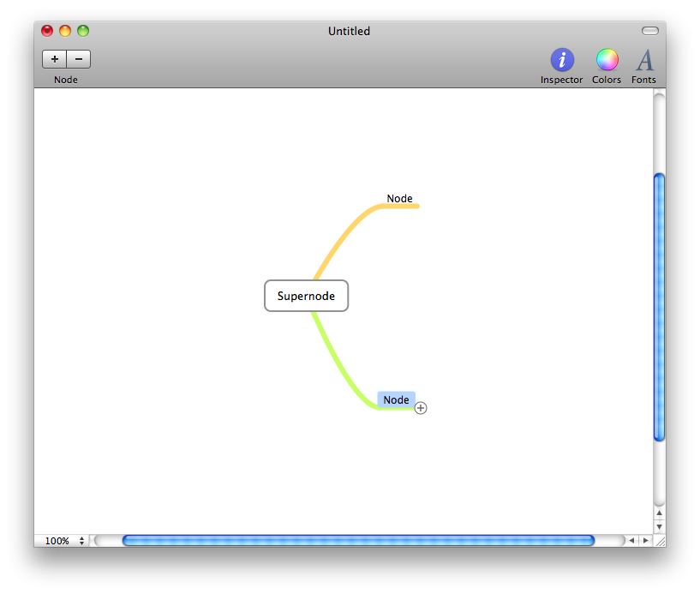The width and height of the screenshot is (700, 594).
Task: Click the green zoom window button
Action: click(x=83, y=31)
